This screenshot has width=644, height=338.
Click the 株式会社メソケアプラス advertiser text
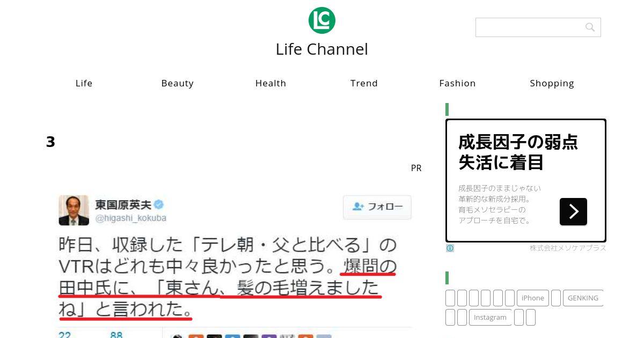tap(568, 248)
